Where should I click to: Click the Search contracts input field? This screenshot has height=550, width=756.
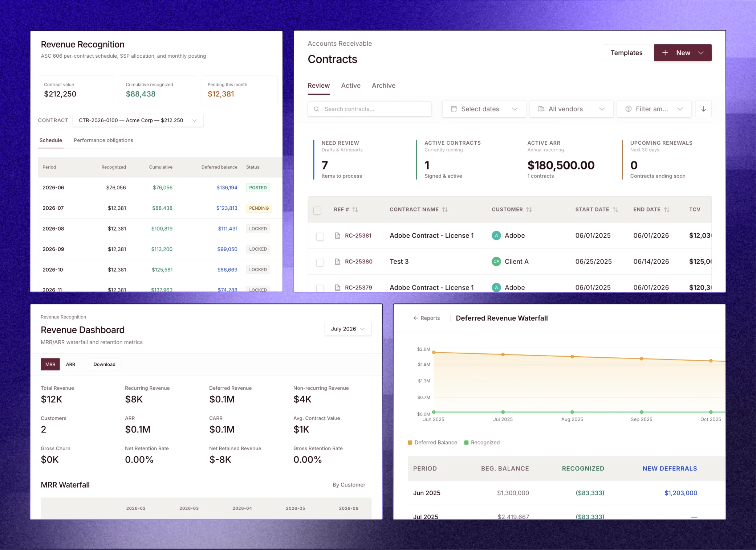pyautogui.click(x=370, y=109)
